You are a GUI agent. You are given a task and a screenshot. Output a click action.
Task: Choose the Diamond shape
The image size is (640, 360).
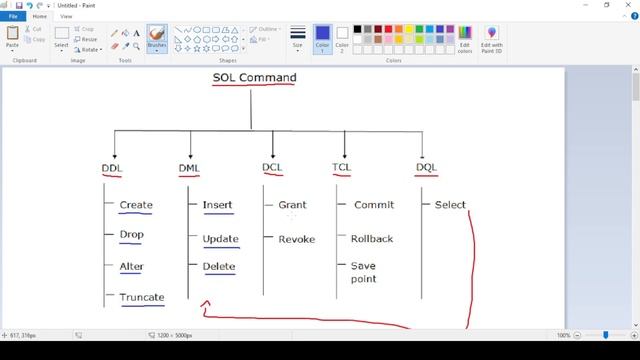pyautogui.click(x=187, y=39)
